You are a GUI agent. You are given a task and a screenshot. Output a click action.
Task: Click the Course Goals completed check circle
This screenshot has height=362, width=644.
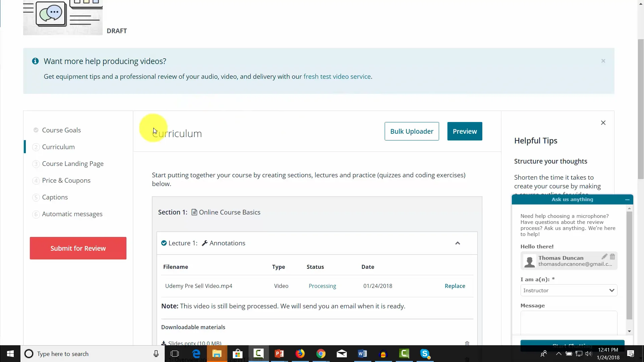point(36,130)
